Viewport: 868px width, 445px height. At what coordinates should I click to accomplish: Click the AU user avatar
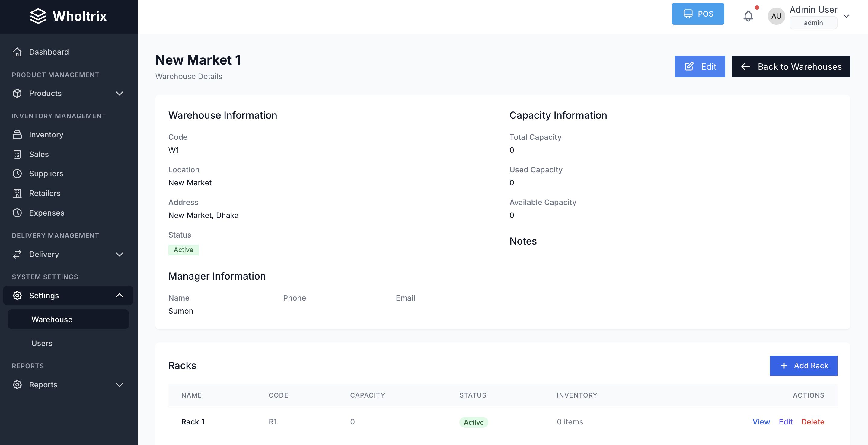(x=776, y=16)
